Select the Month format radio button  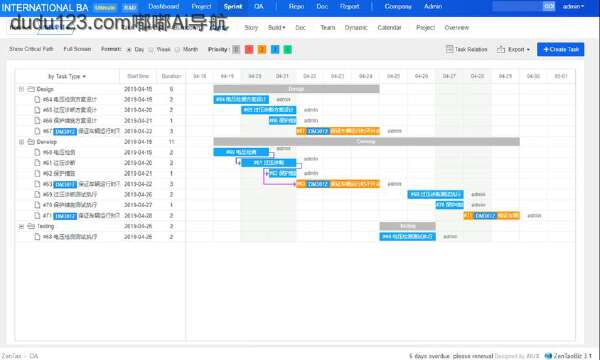point(177,49)
